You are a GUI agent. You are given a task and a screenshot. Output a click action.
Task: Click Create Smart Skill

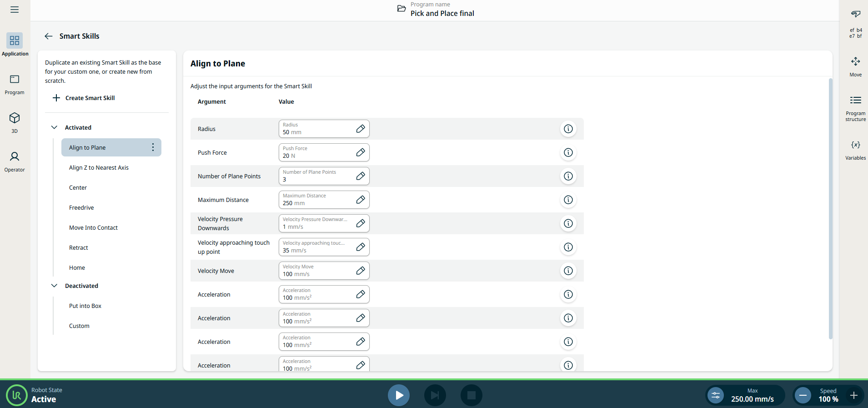[x=84, y=98]
